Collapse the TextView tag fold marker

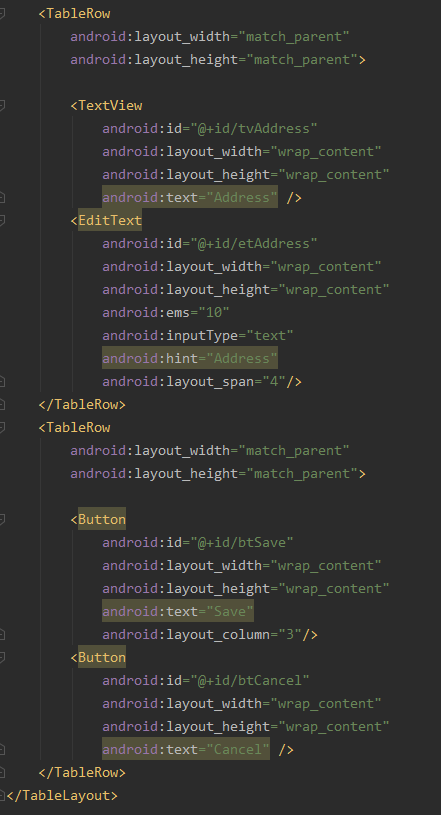[2, 106]
